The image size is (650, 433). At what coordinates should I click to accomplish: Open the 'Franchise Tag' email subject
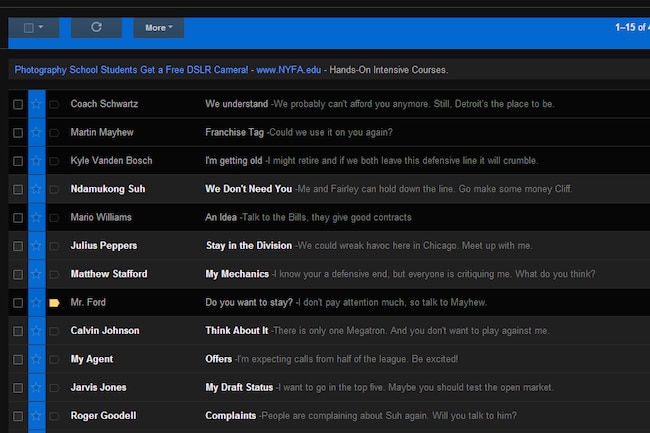coord(235,132)
